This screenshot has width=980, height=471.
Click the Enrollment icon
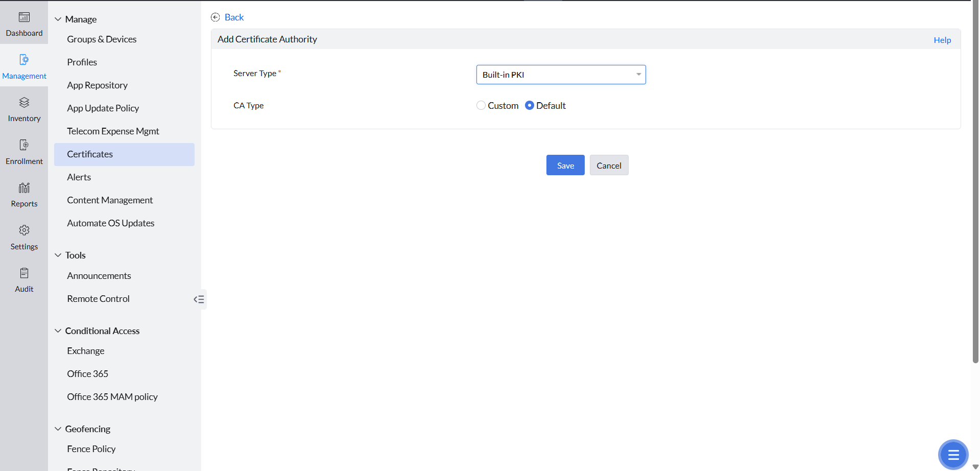(x=24, y=151)
